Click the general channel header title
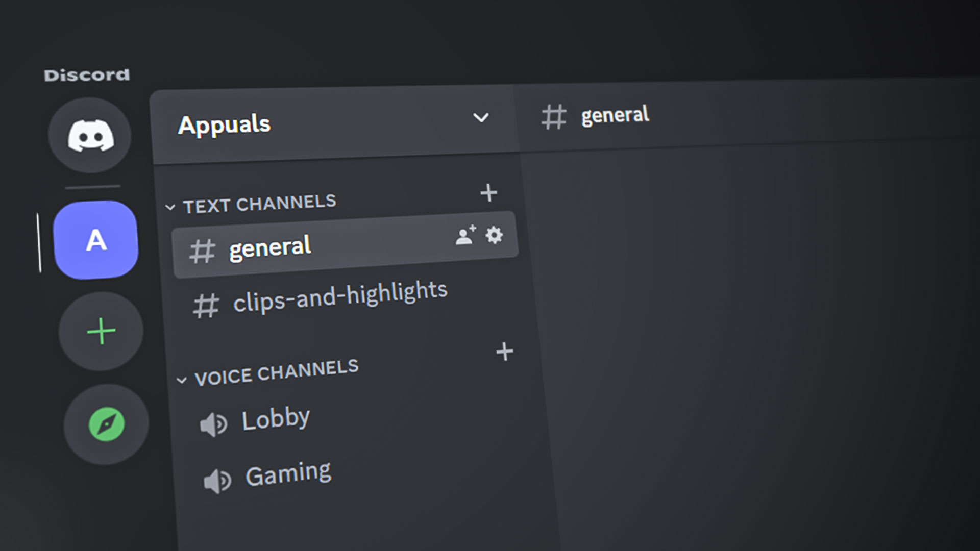Screen dimensions: 980x551 [615, 115]
